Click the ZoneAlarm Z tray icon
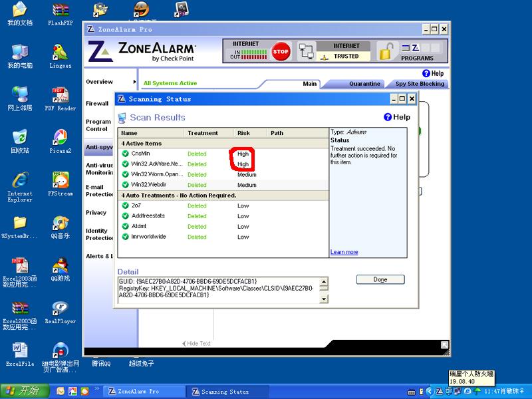532x399 pixels. click(439, 391)
